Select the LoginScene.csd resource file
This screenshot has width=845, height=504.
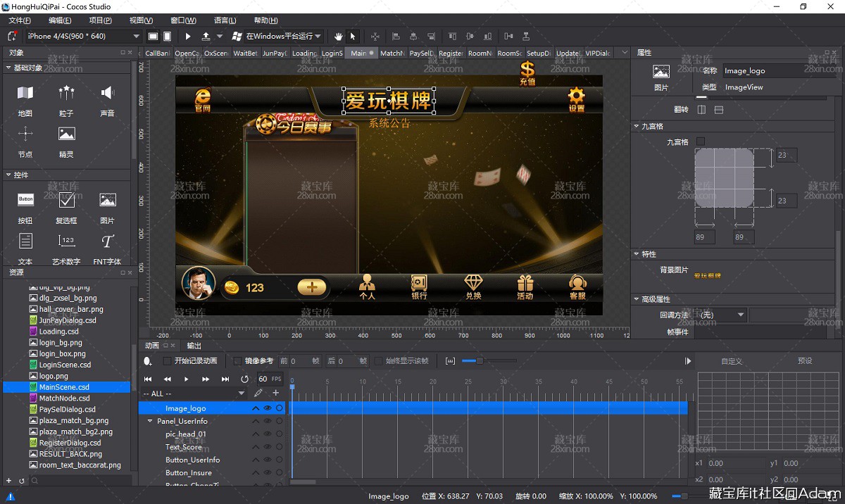click(65, 365)
